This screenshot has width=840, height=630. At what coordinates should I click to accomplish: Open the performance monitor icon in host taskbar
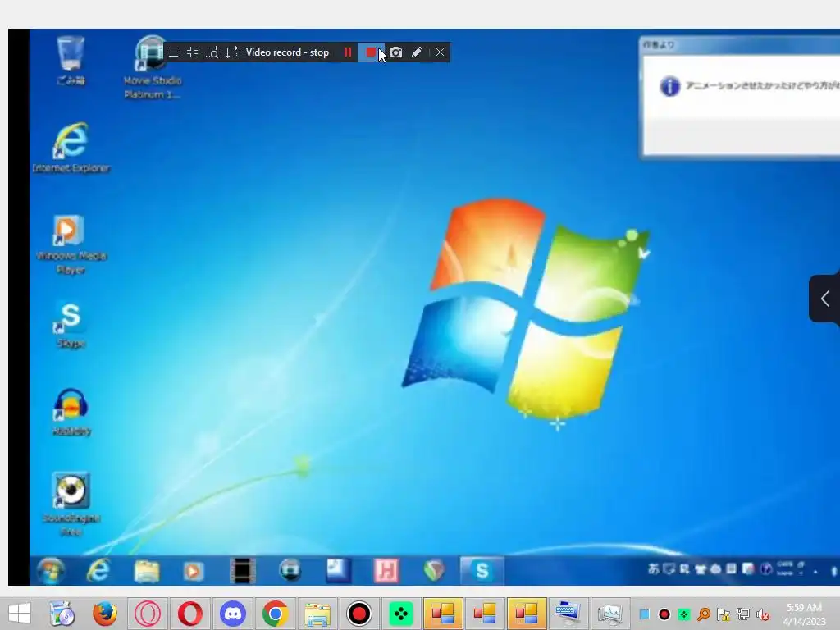(x=609, y=614)
